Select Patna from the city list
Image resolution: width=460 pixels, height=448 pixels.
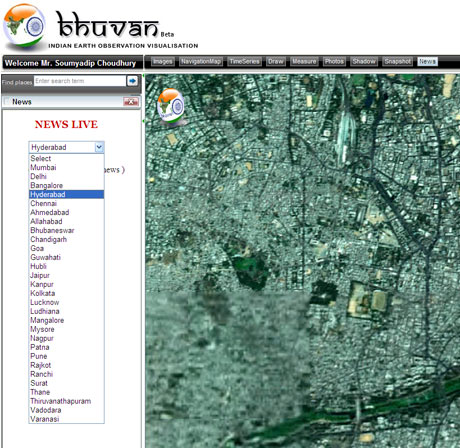click(x=67, y=347)
